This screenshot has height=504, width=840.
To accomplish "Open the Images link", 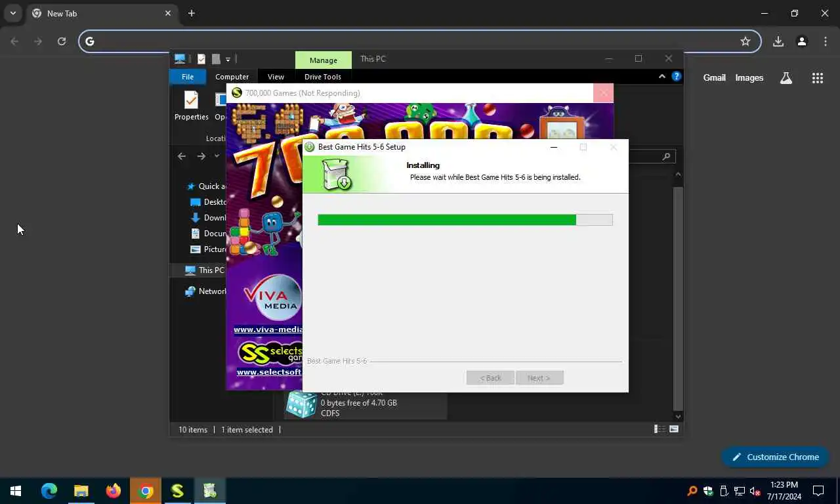I will (x=749, y=77).
